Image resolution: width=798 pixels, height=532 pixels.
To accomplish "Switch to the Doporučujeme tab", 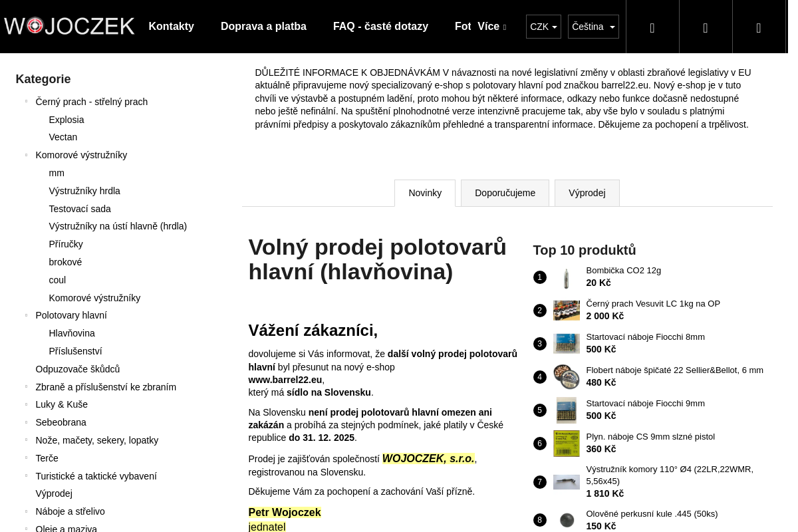I will click(x=505, y=193).
